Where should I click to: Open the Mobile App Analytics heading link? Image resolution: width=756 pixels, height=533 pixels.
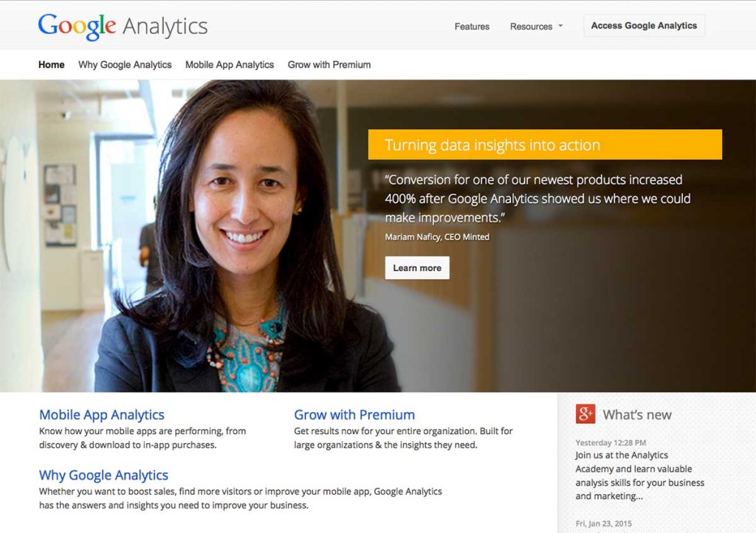101,414
